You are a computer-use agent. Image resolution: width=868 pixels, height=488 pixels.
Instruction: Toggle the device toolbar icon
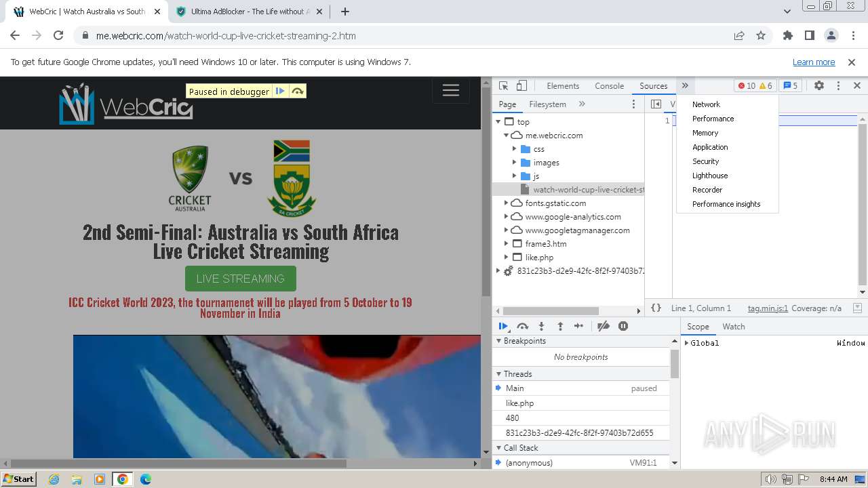(521, 86)
